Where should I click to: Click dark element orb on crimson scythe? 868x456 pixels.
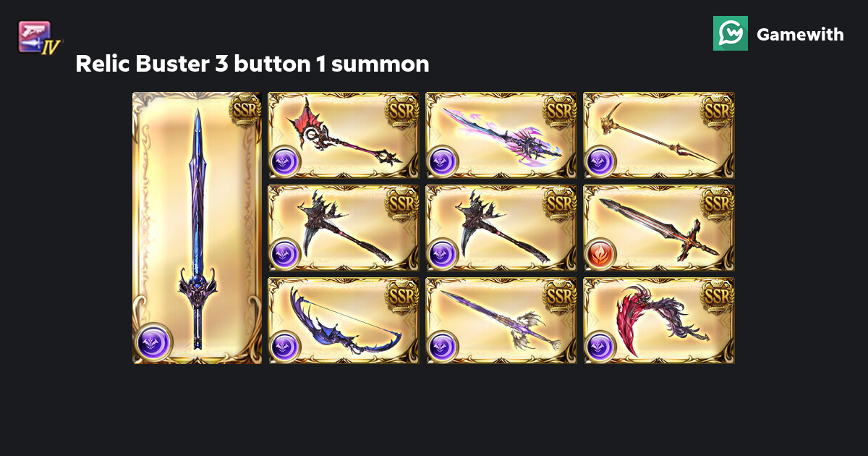click(x=600, y=347)
